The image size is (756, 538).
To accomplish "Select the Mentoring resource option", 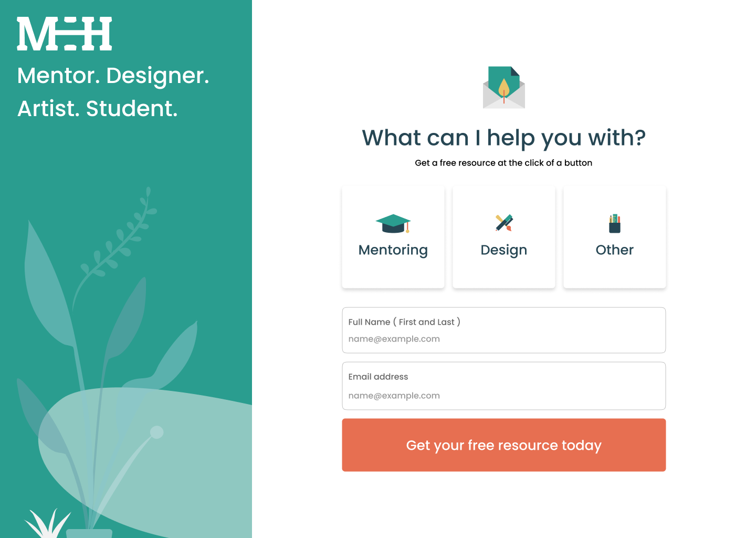I will pyautogui.click(x=393, y=237).
